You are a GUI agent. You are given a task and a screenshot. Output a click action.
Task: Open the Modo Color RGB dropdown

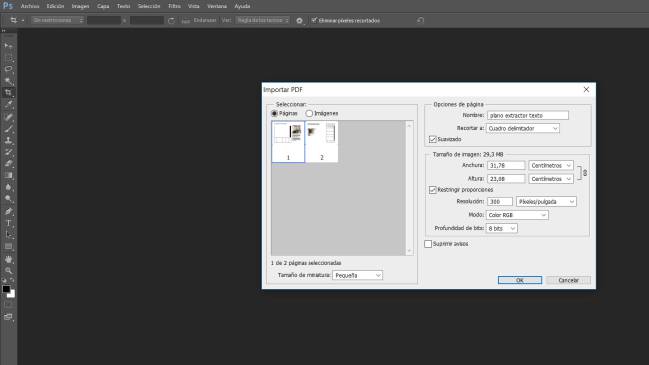pos(517,215)
